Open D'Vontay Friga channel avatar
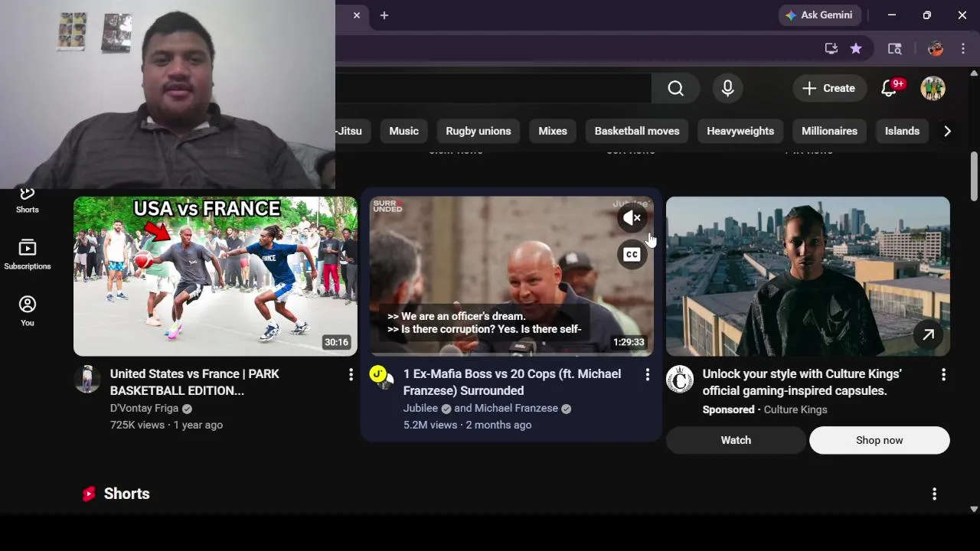 coord(87,380)
